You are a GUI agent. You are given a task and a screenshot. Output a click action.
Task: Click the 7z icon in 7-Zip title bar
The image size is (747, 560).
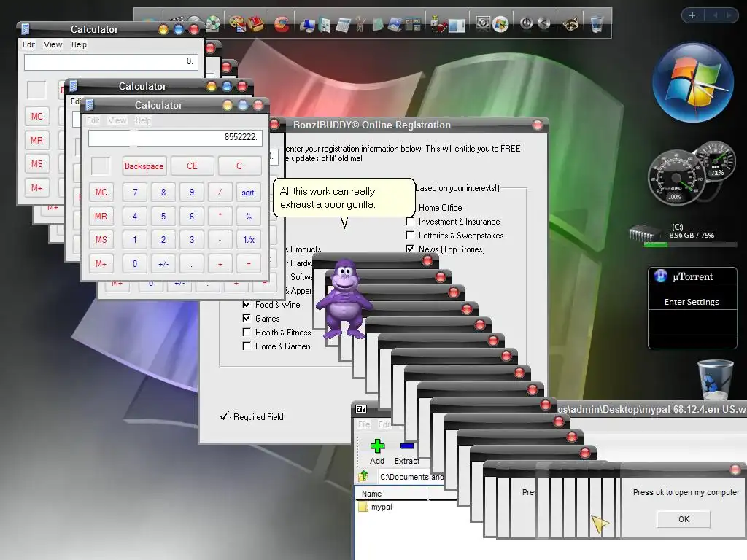pyautogui.click(x=361, y=408)
